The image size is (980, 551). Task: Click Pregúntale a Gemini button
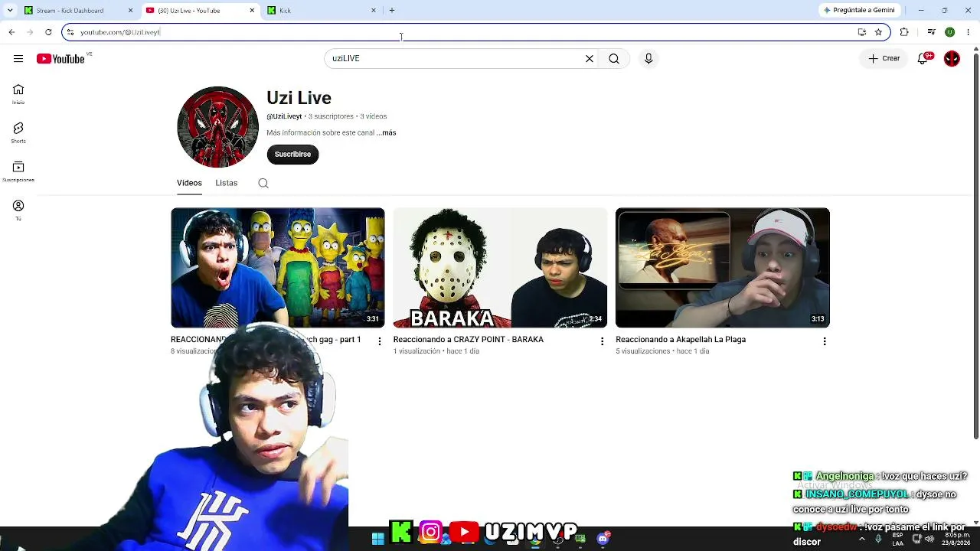[x=858, y=11]
